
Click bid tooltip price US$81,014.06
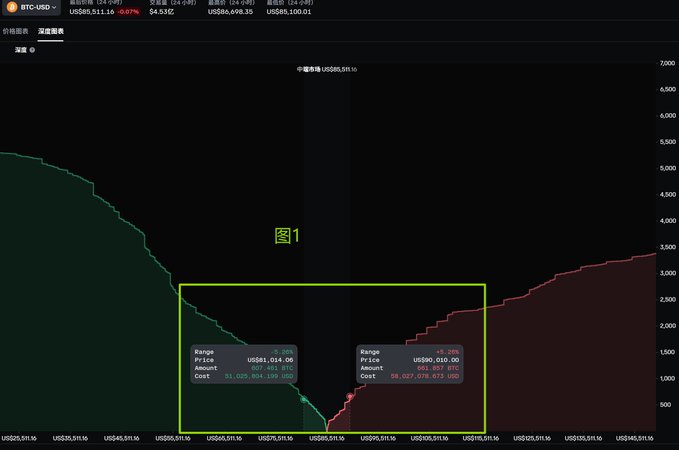[x=270, y=360]
